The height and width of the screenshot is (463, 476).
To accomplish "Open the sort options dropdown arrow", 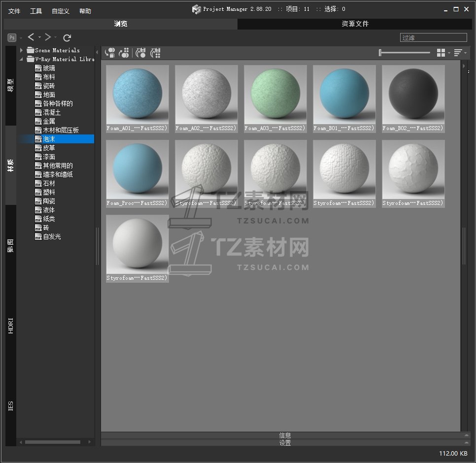I will click(x=465, y=53).
